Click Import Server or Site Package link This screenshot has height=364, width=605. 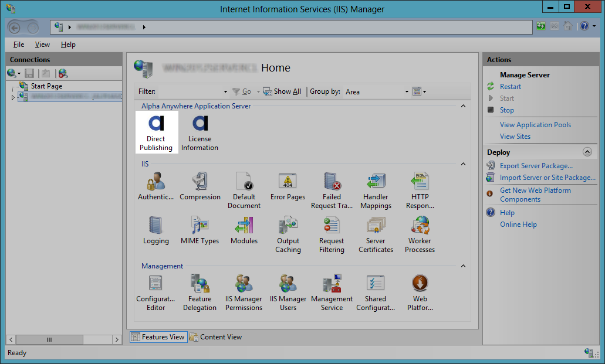[x=547, y=178]
